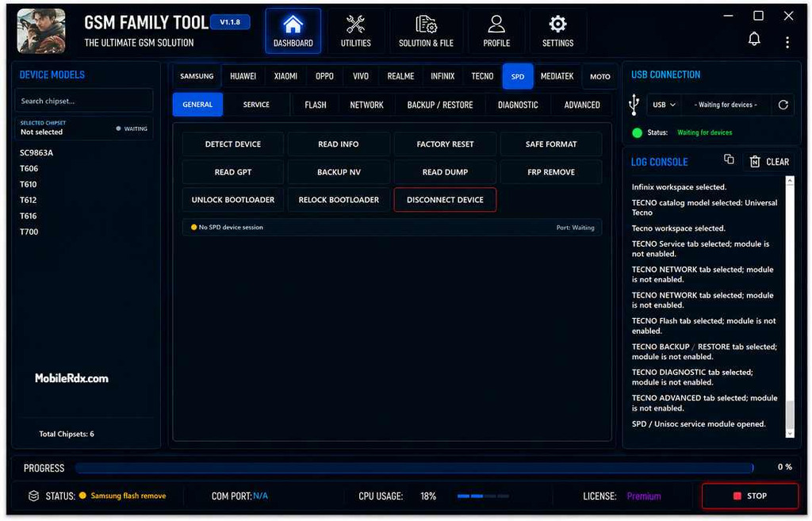Expand the USB connection type dropdown
This screenshot has height=521, width=812.
coord(664,105)
